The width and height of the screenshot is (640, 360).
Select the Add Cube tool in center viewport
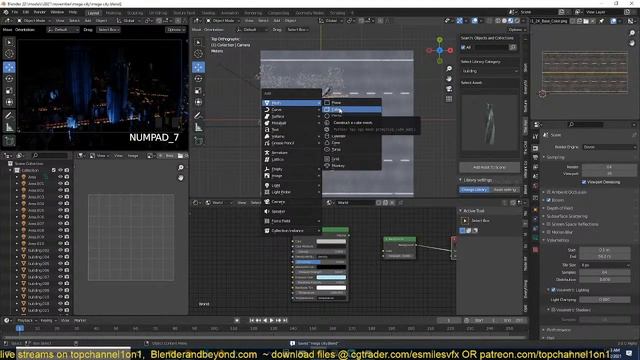[198, 141]
